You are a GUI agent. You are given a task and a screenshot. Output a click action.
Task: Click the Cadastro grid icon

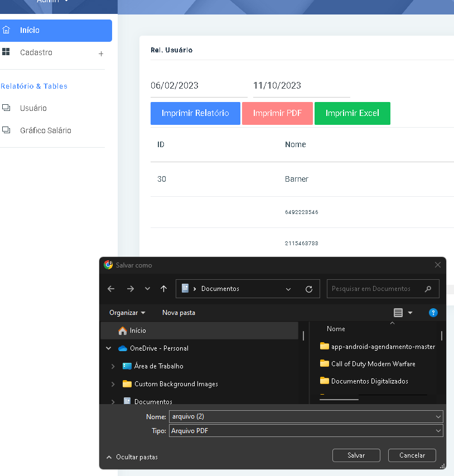[7, 52]
